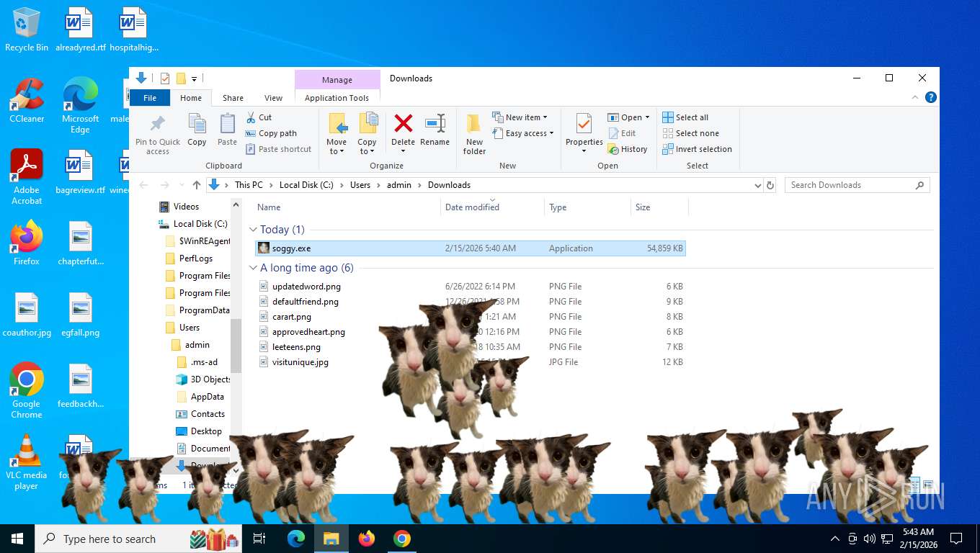
Task: Open Google Chrome from the taskbar
Action: tap(401, 539)
